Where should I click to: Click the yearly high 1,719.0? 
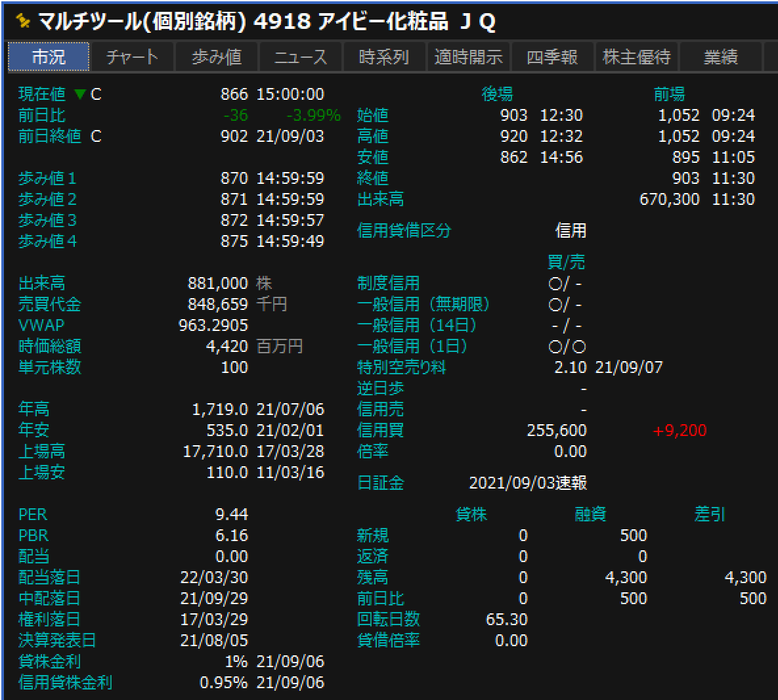click(220, 409)
